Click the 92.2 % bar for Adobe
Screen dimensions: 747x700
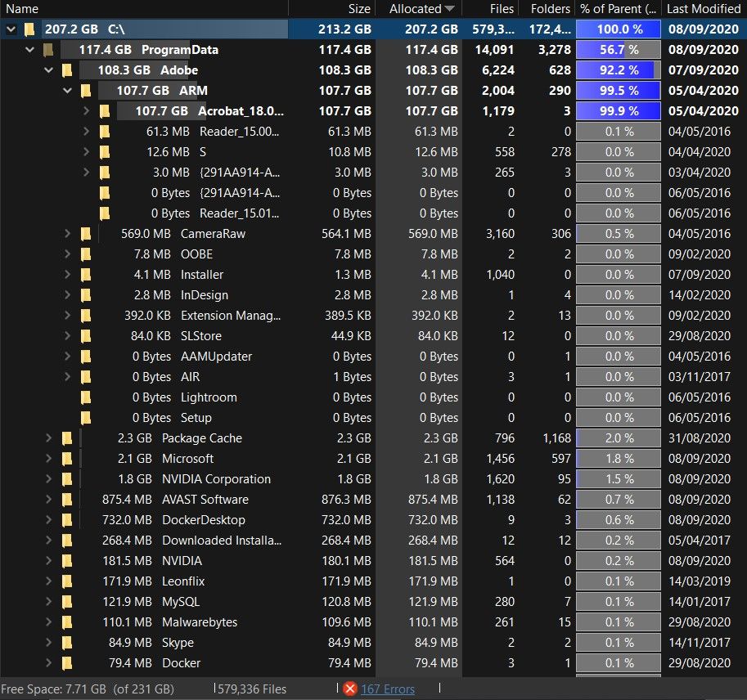coord(619,70)
